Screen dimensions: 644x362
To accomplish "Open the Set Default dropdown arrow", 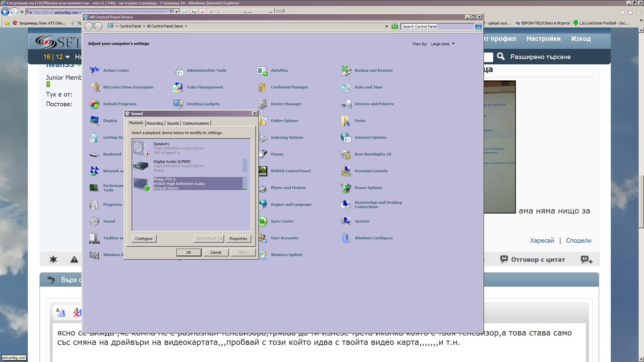I will [221, 239].
